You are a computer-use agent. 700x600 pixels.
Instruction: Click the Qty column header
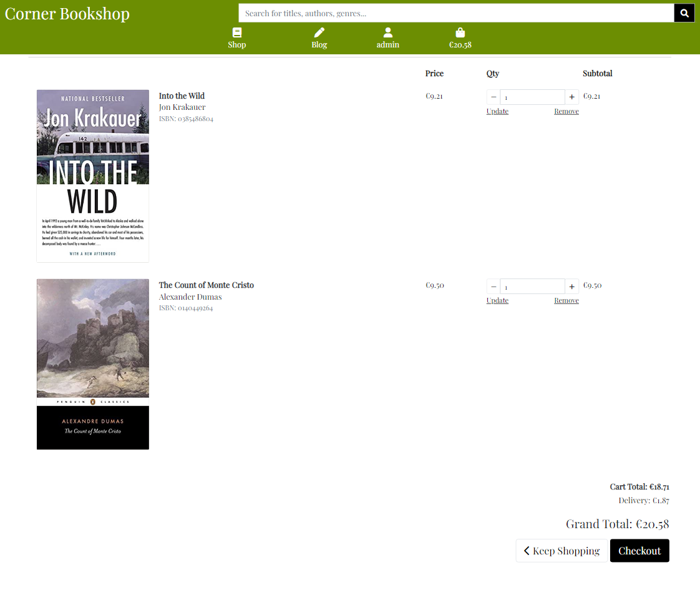click(x=493, y=73)
